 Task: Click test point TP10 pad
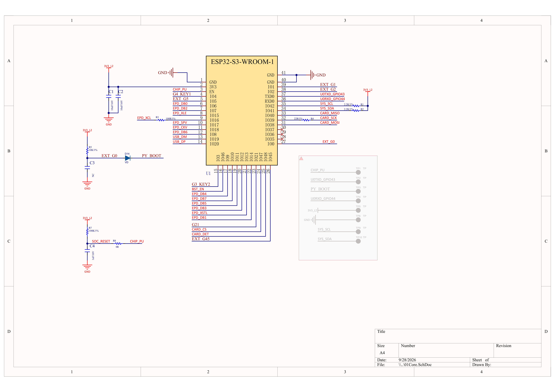(x=358, y=241)
